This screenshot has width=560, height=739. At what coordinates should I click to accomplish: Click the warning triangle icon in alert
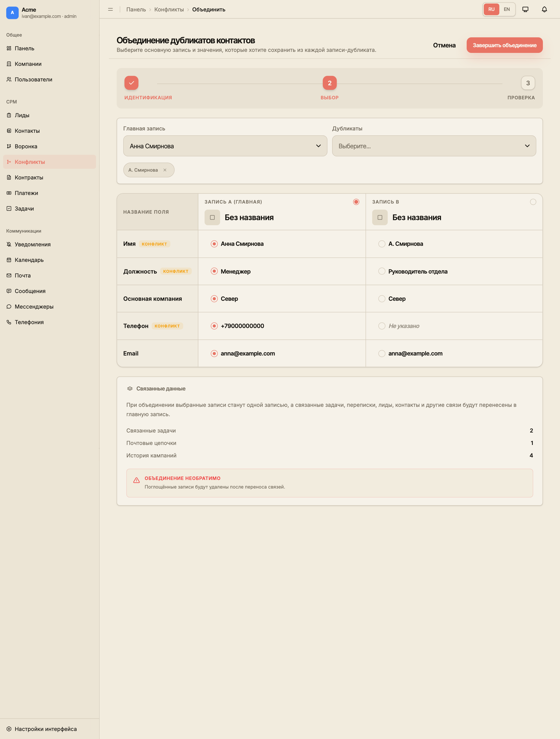pos(136,480)
